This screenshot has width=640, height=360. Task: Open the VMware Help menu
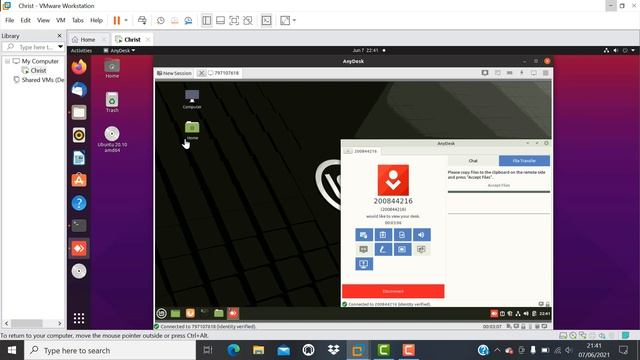pyautogui.click(x=96, y=20)
